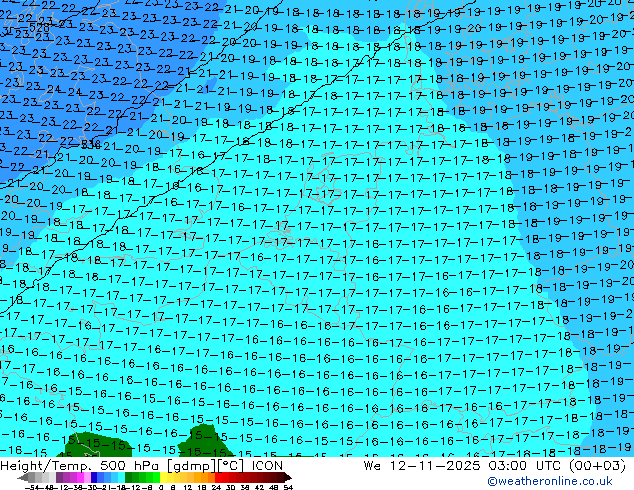Click the '[gdmp][°C]' units label
The height and width of the screenshot is (490, 634).
point(205,466)
